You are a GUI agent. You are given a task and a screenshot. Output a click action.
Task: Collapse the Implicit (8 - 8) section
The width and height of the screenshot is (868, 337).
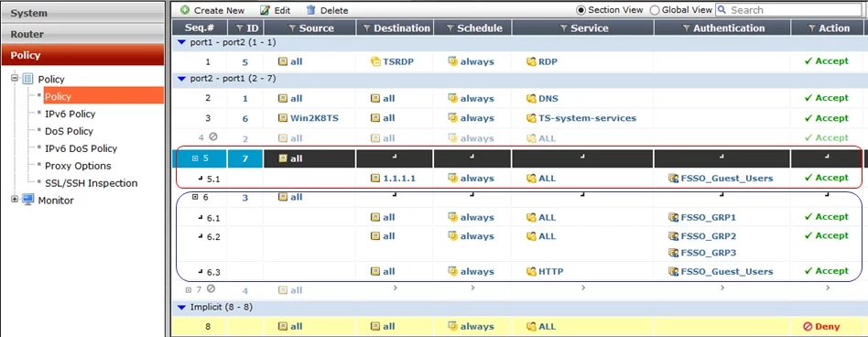click(x=181, y=307)
